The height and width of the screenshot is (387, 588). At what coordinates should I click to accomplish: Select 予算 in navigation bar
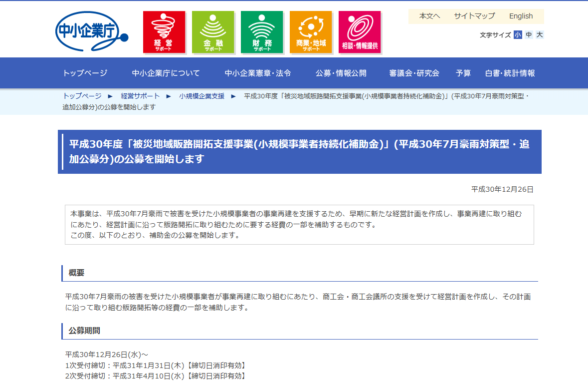(463, 73)
